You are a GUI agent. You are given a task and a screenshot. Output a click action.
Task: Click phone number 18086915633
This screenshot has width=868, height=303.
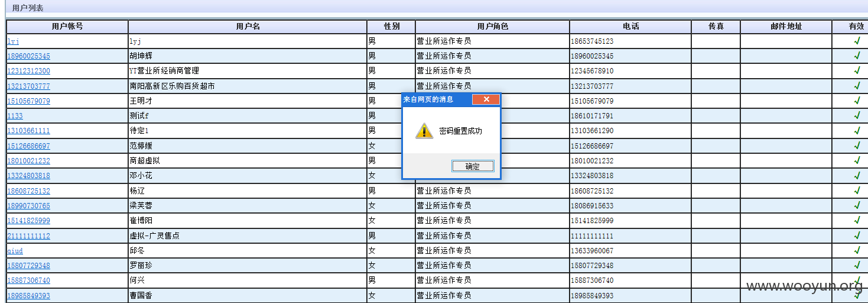592,206
